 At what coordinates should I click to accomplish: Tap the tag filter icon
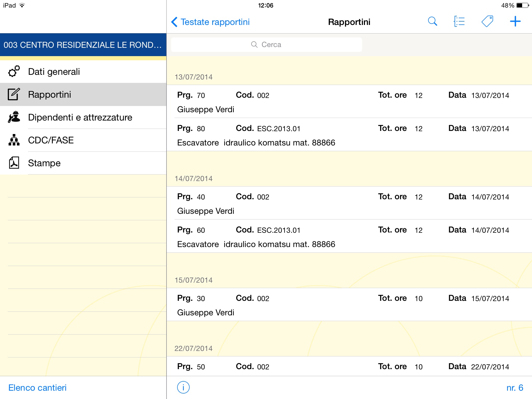point(487,21)
